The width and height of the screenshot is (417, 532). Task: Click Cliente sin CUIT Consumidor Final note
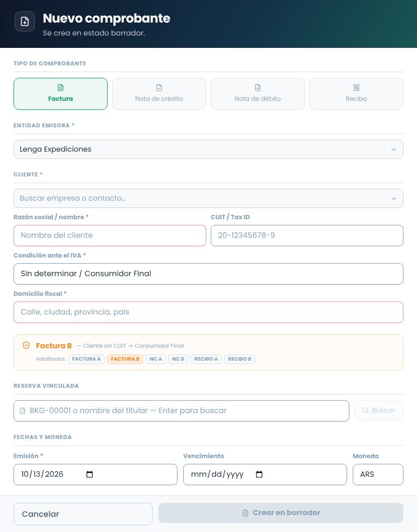click(x=130, y=345)
